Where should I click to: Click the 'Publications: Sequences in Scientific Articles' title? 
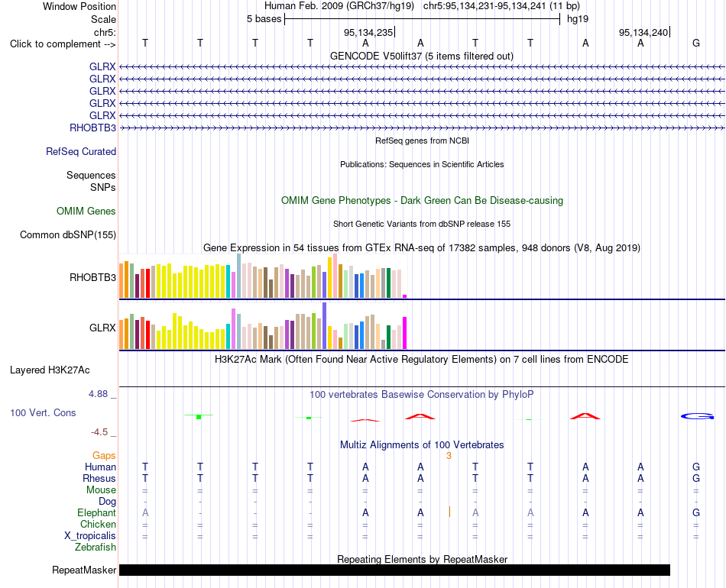[x=422, y=164]
